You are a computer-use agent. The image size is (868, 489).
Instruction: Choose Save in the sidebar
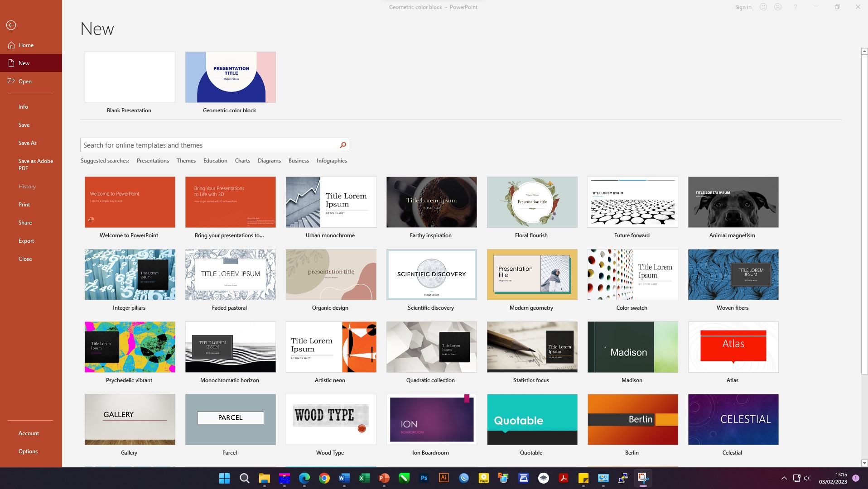tap(24, 125)
